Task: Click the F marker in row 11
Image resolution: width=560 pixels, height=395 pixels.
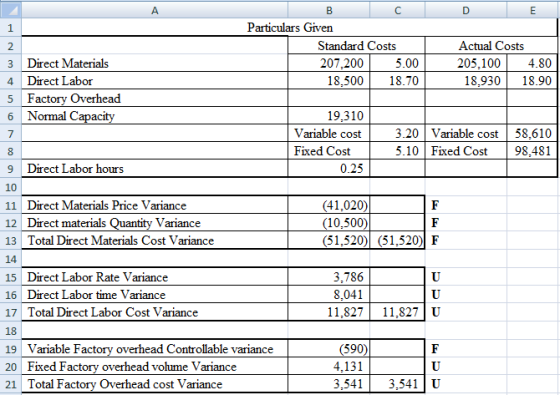Action: point(435,205)
